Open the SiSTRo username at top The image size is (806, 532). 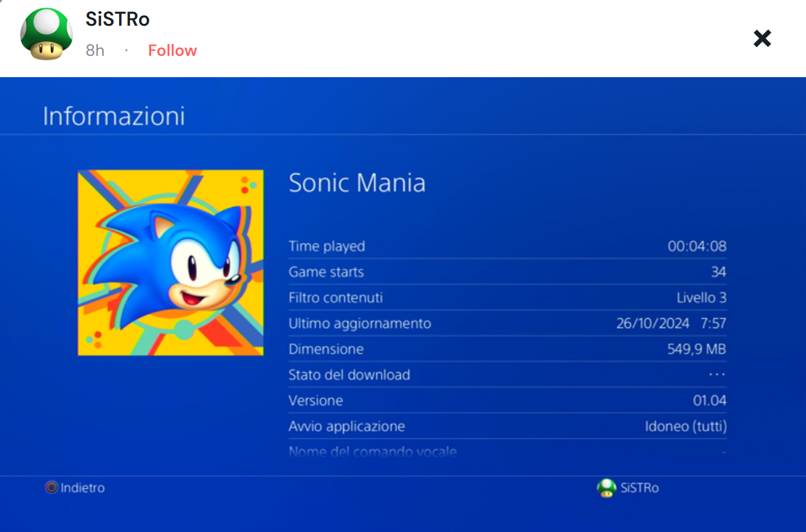117,19
